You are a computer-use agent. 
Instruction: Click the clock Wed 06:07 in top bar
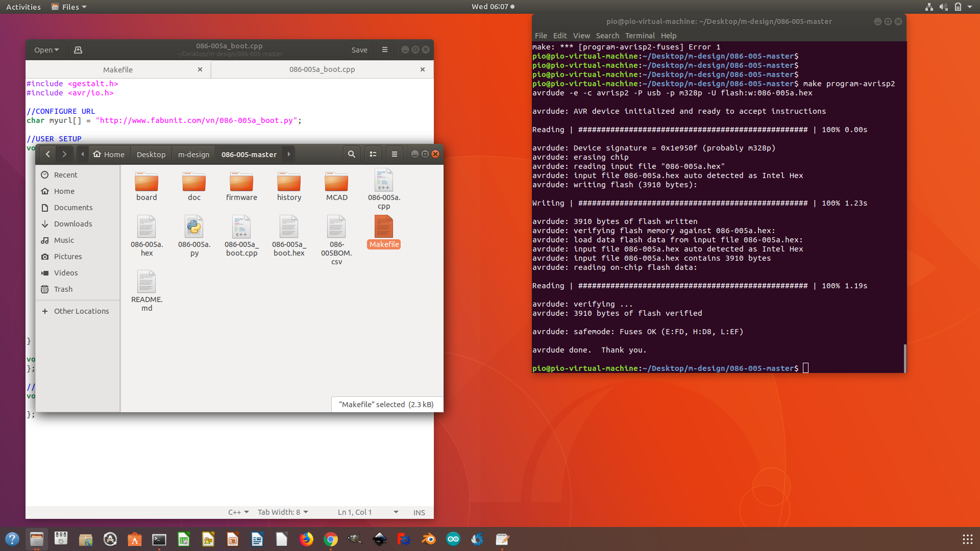point(490,7)
